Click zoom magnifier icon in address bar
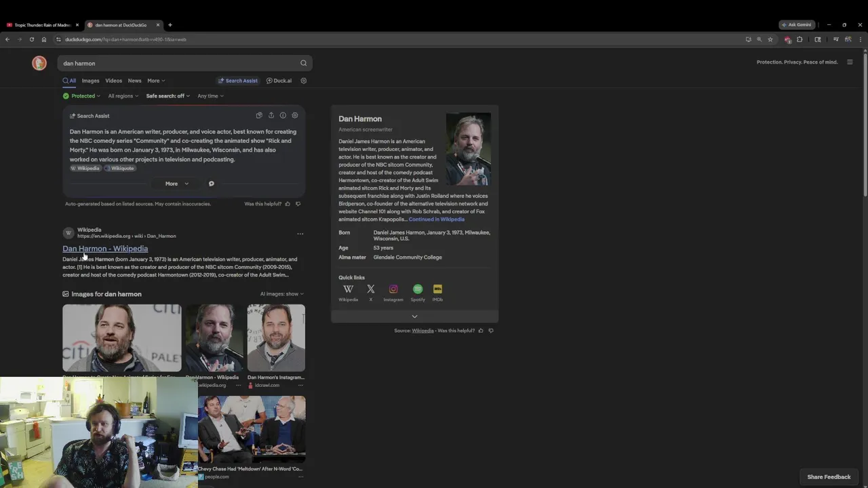 [x=759, y=39]
